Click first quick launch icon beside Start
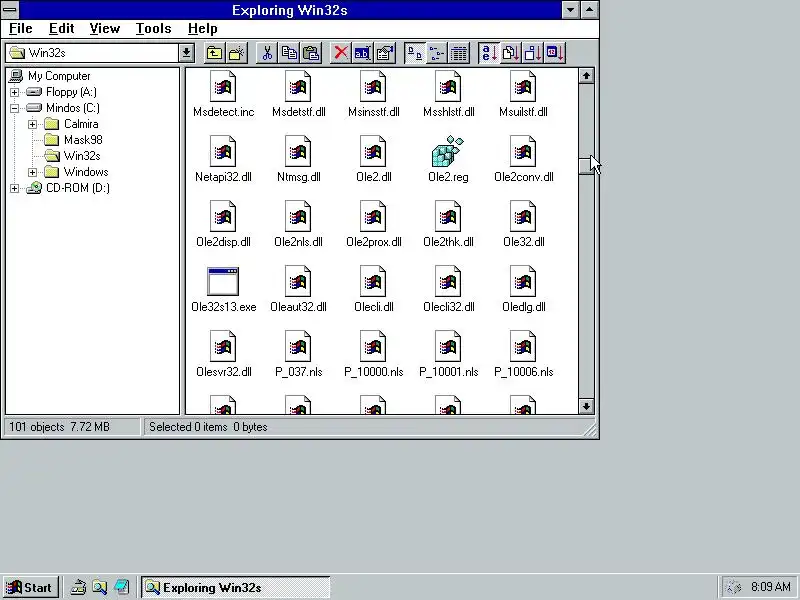This screenshot has width=800, height=600. pyautogui.click(x=78, y=587)
